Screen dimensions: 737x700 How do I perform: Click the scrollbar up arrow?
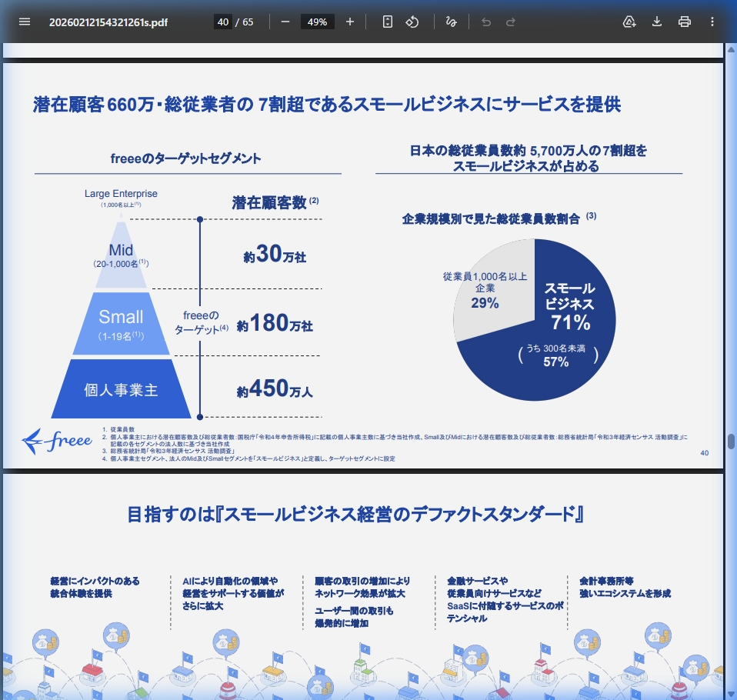click(x=731, y=49)
